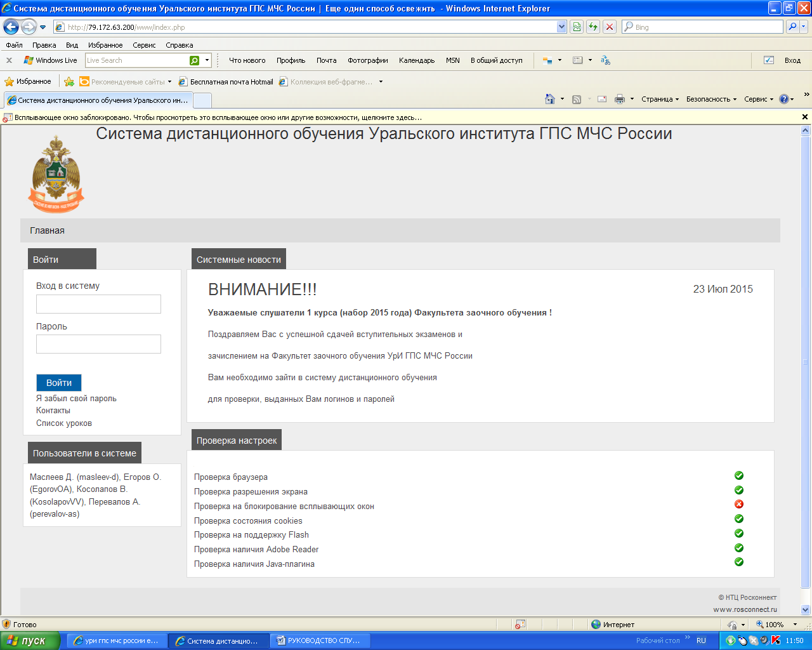Open the Контакты link
The image size is (812, 650).
tap(53, 411)
